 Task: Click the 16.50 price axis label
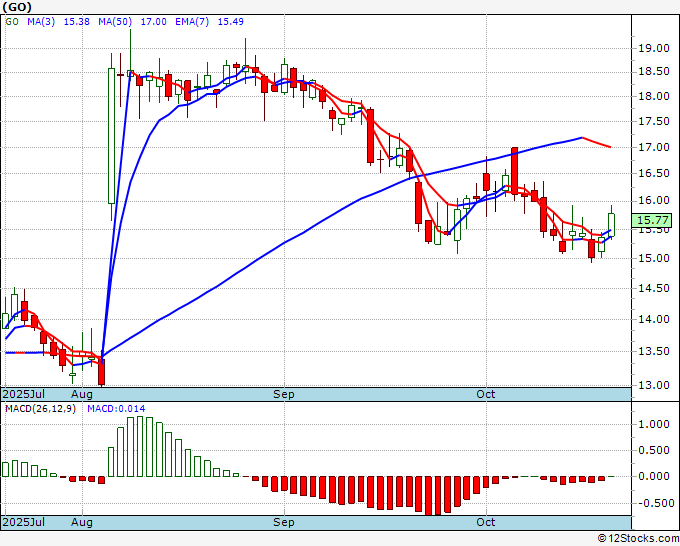pos(654,173)
